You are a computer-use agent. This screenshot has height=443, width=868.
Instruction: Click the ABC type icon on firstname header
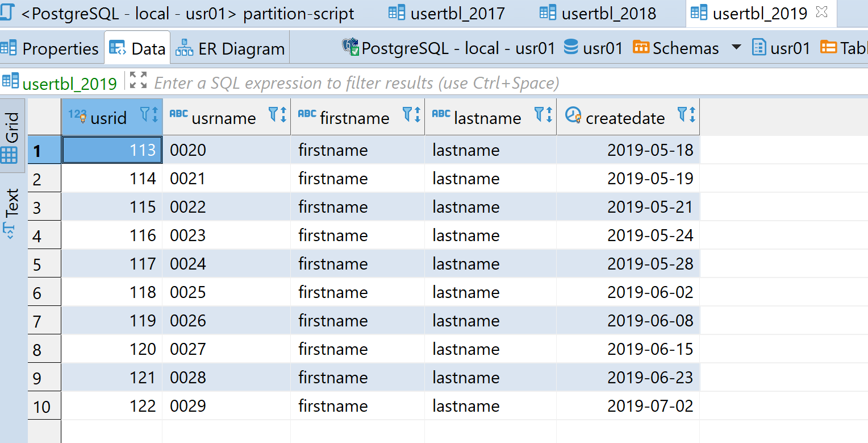(307, 114)
